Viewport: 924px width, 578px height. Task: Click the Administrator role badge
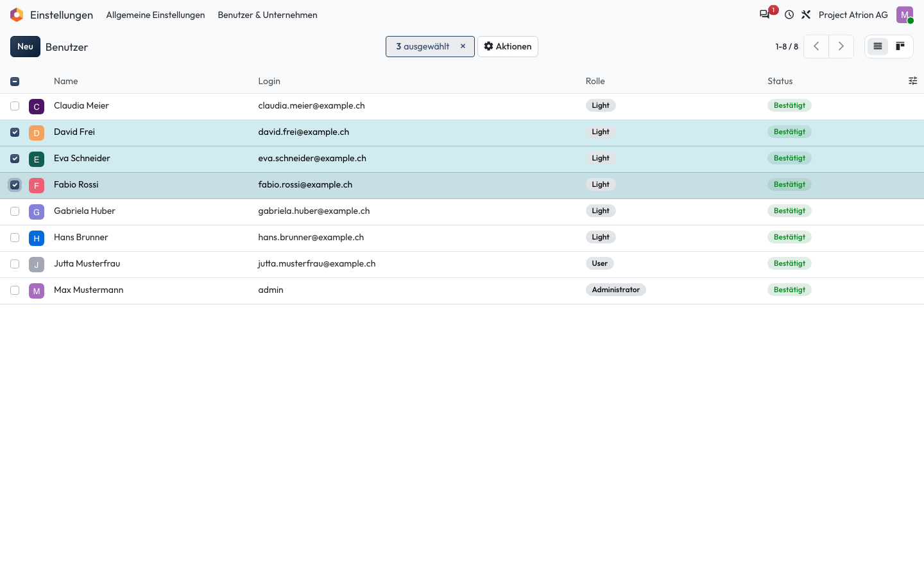(616, 290)
